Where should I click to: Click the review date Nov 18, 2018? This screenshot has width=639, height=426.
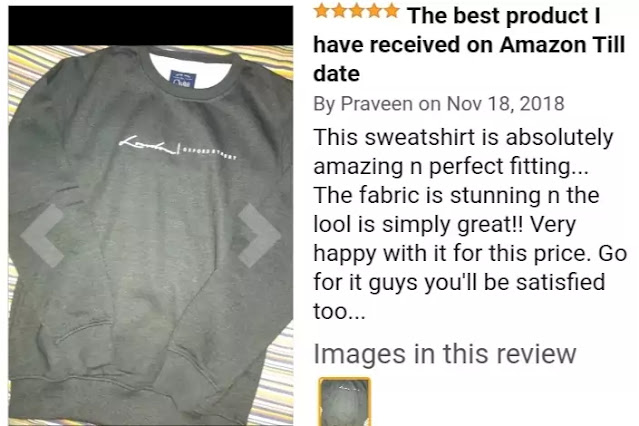pyautogui.click(x=505, y=104)
